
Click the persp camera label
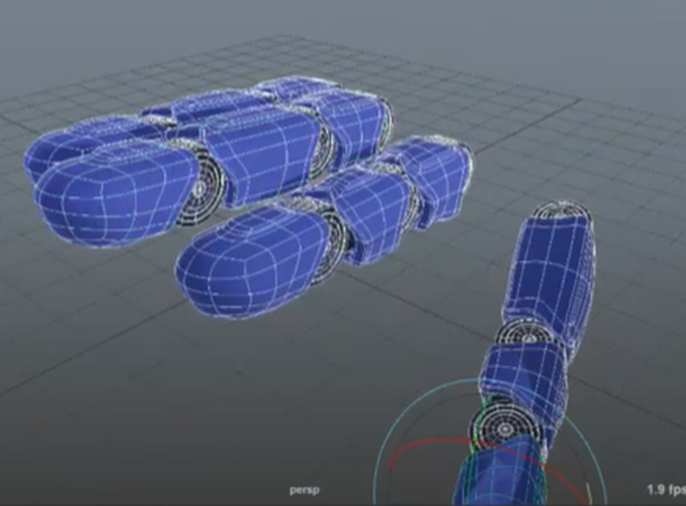pyautogui.click(x=304, y=490)
